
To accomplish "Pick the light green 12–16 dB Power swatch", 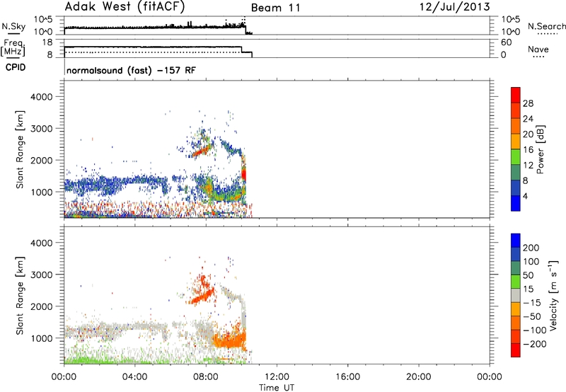I will [x=516, y=156].
